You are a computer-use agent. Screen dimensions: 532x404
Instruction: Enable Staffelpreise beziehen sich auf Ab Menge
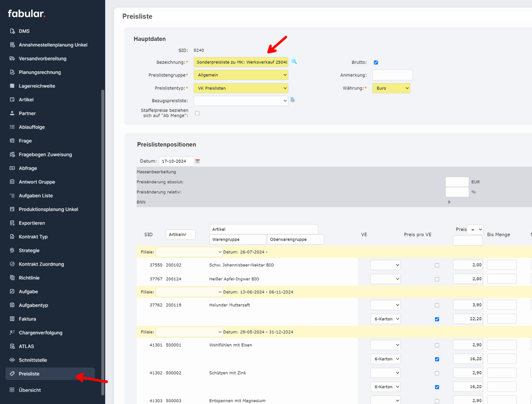click(197, 113)
